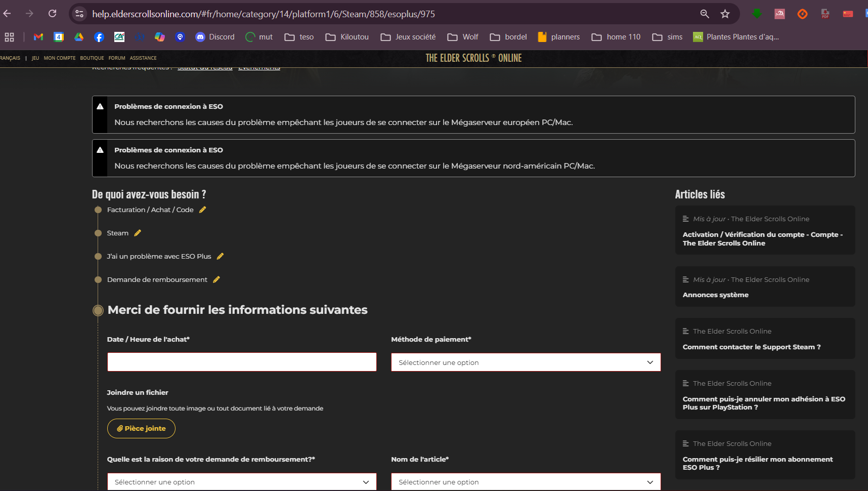Open the orange diamond extension icon

[x=802, y=14]
